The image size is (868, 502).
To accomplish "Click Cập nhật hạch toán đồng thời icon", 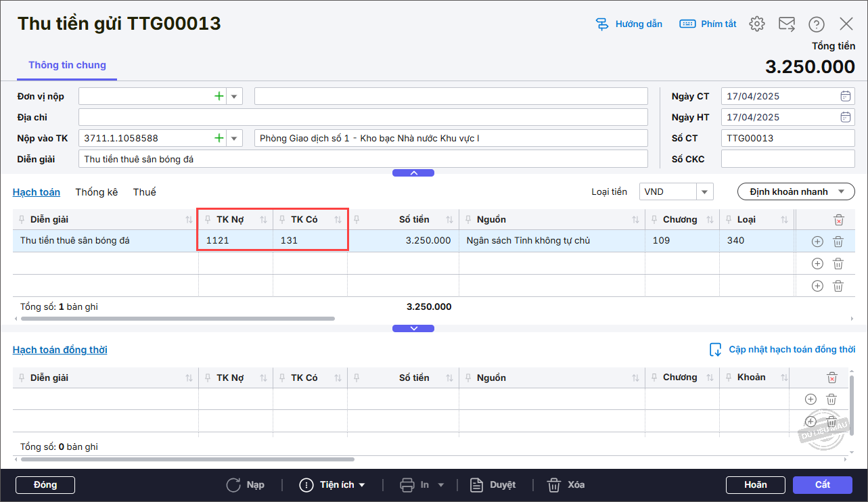I will click(715, 350).
